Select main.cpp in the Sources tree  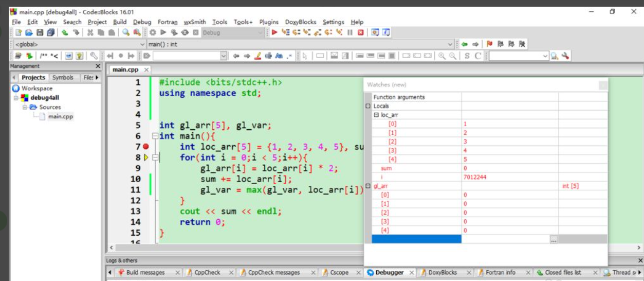tap(60, 116)
